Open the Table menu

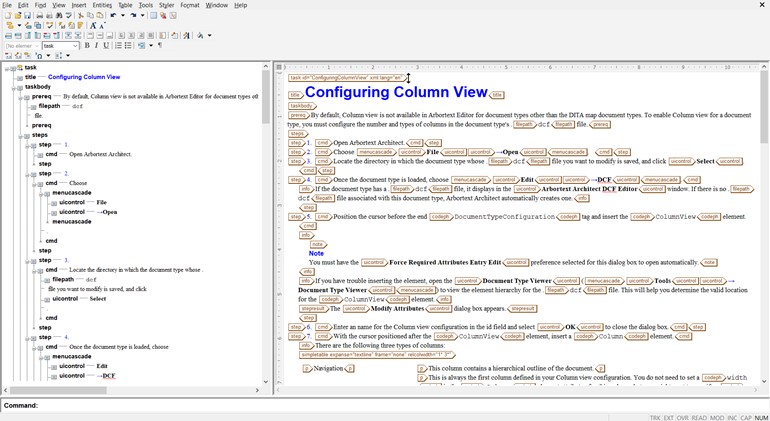point(125,5)
